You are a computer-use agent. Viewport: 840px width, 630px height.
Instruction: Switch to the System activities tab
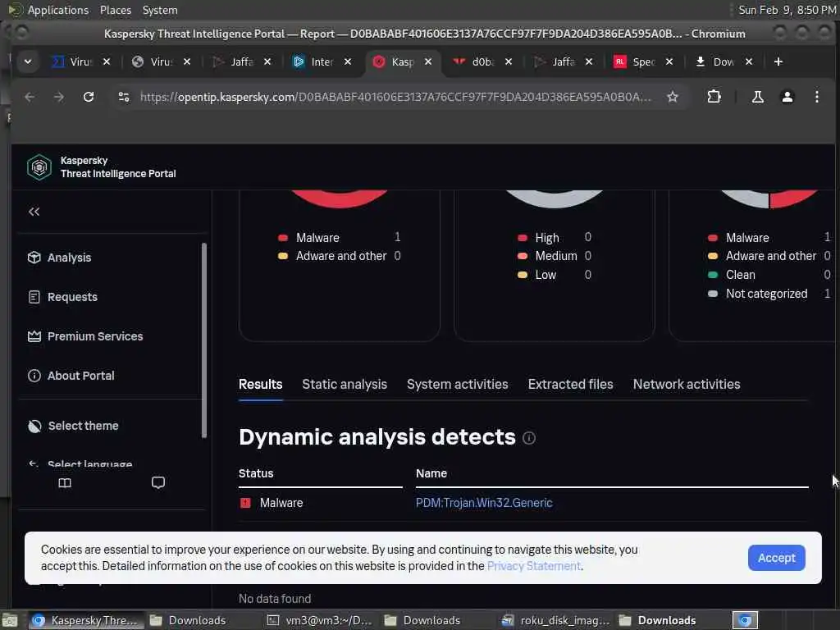[457, 384]
